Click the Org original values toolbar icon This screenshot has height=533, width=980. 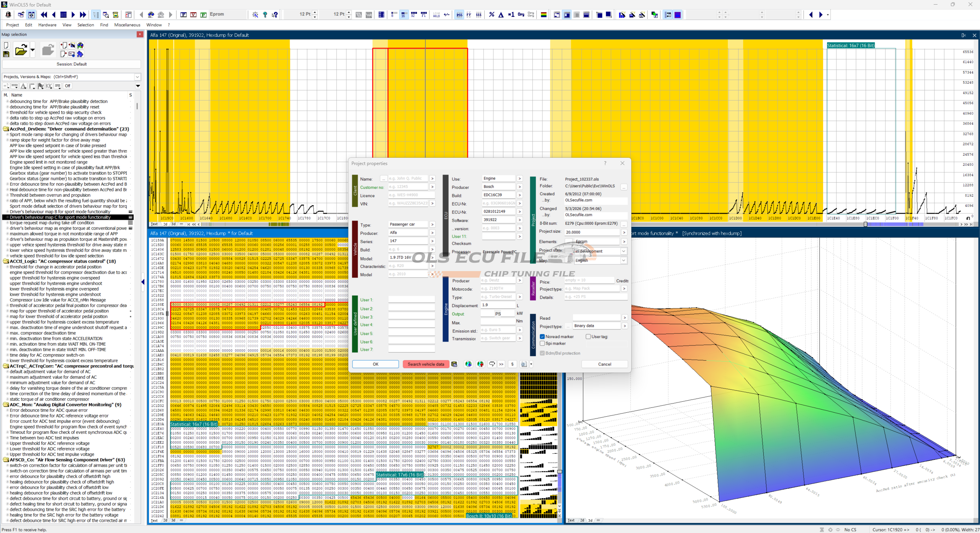tap(521, 15)
